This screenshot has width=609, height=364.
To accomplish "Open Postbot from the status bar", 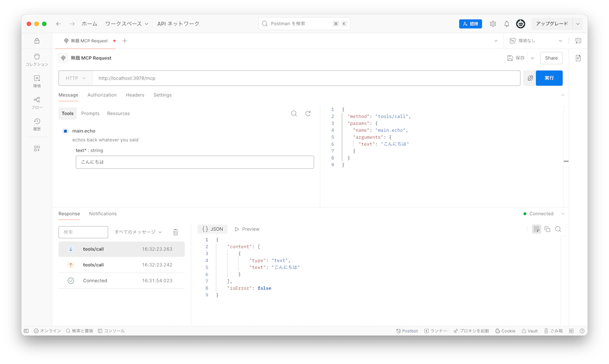I will pos(407,331).
